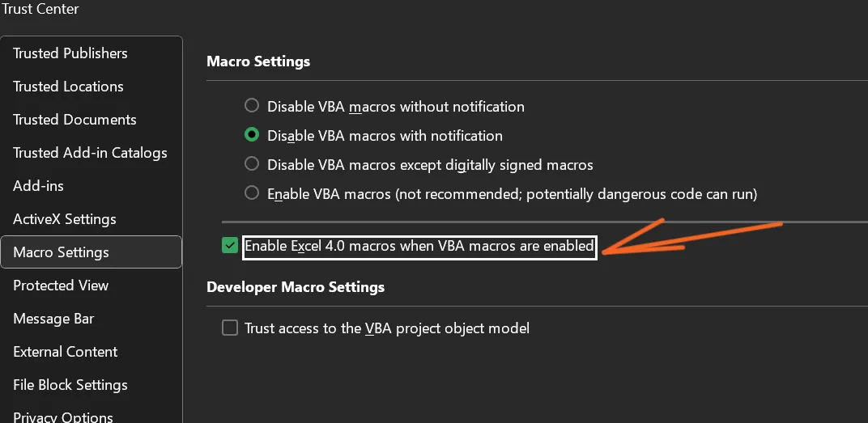Select Trusted Documents category
The height and width of the screenshot is (423, 868).
[74, 120]
